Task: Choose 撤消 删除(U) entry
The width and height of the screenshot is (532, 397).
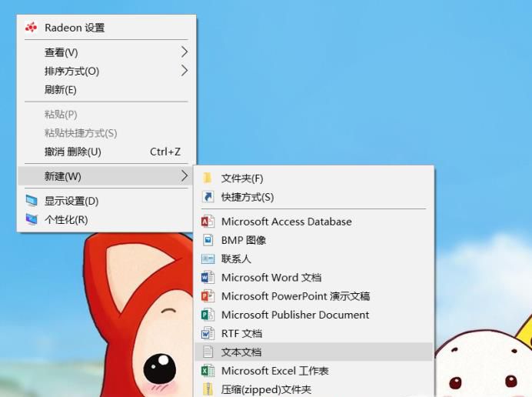Action: 106,152
